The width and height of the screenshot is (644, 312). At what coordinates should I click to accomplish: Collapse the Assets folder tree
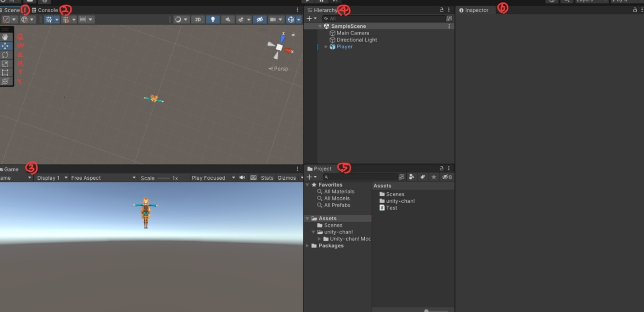[x=307, y=219]
